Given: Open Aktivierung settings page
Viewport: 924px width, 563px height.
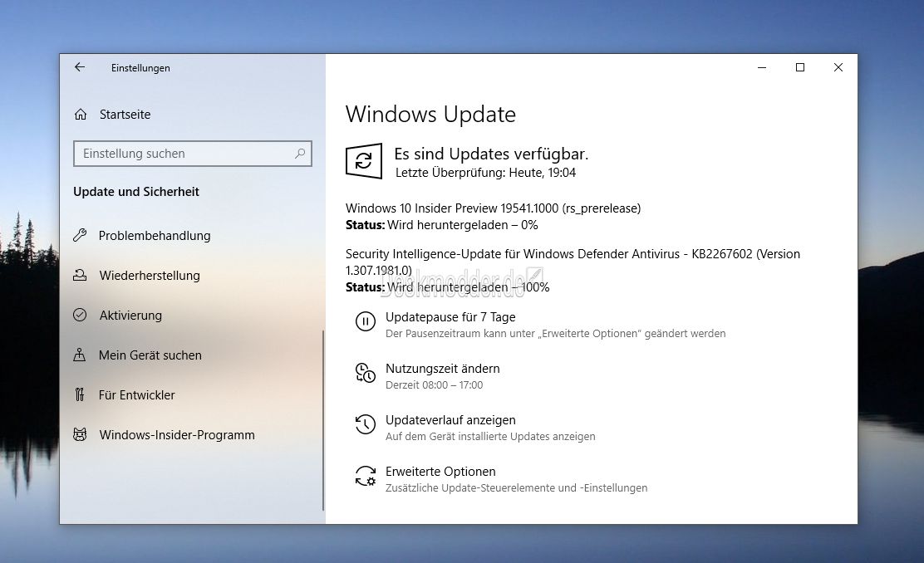Looking at the screenshot, I should 130,315.
